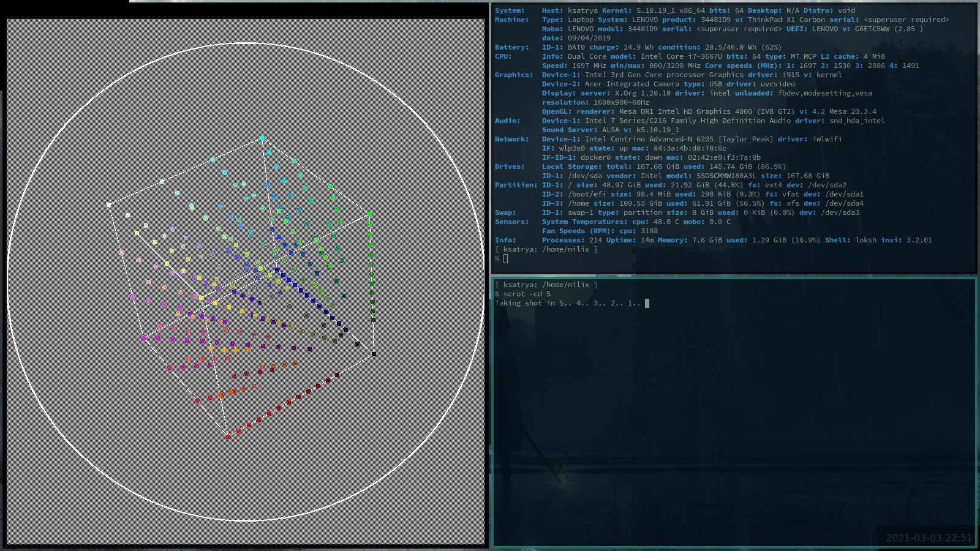Click the 'System:' label in inxi output
Screen dimensions: 980x551
510,10
